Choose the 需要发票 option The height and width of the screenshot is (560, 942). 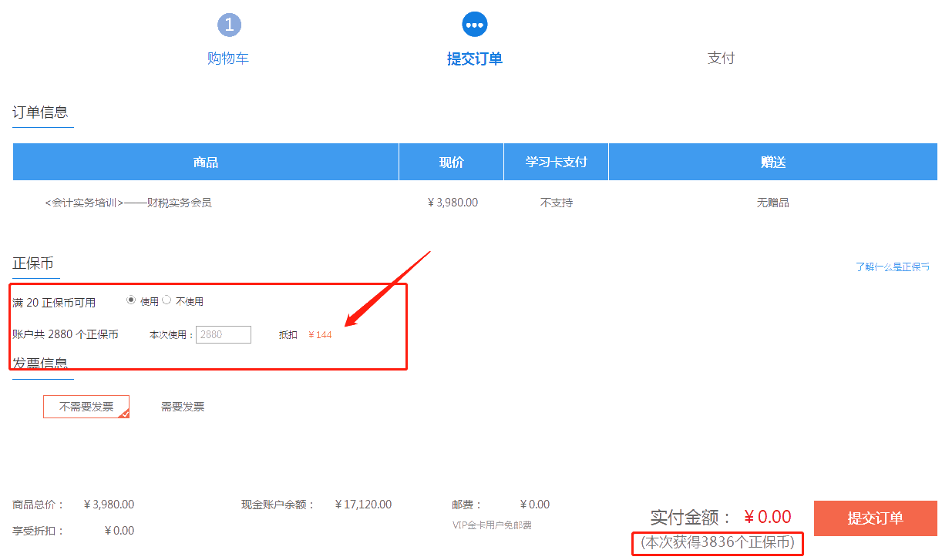(183, 407)
